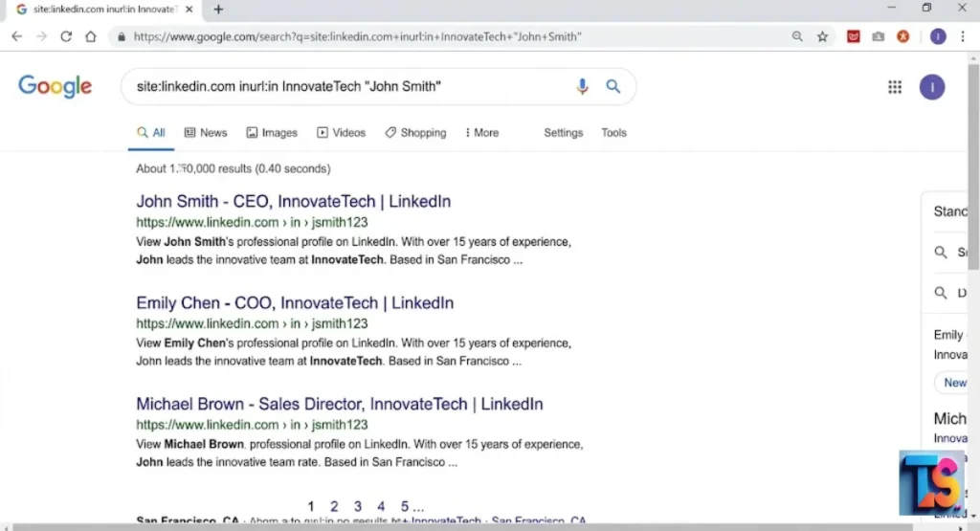Open the zoom magnifier in address bar
The height and width of the screenshot is (531, 980).
(x=797, y=36)
